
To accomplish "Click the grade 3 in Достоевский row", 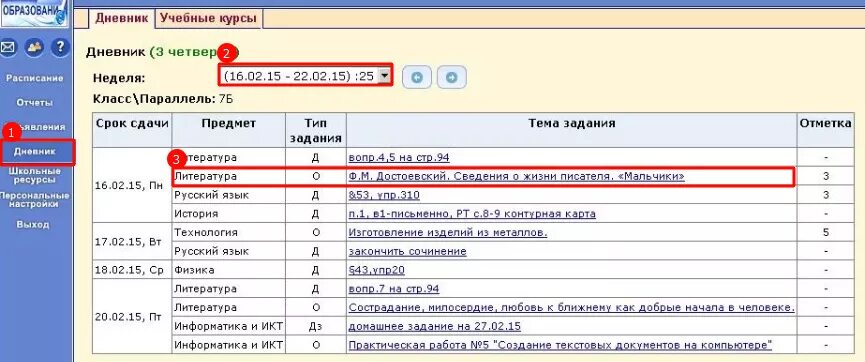I will pos(826,177).
